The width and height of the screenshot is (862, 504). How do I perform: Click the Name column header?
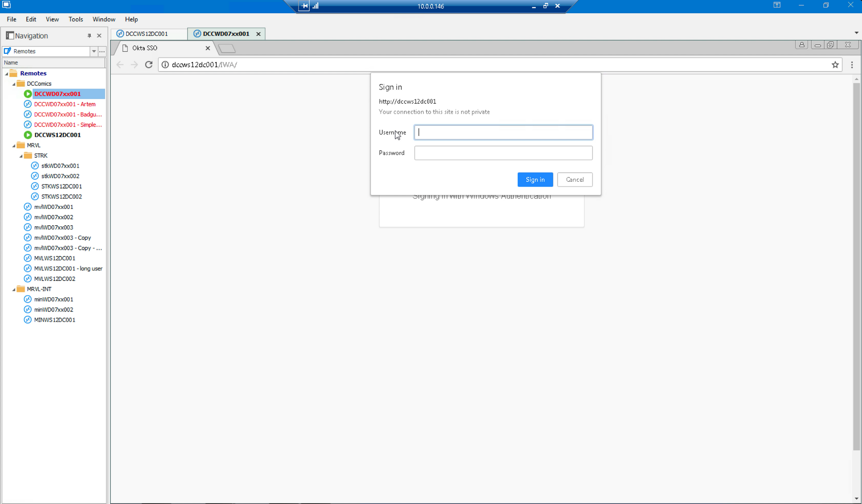(53, 62)
